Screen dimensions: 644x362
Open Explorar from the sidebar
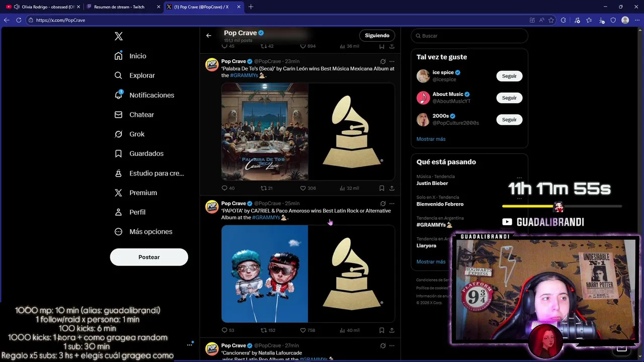134,75
